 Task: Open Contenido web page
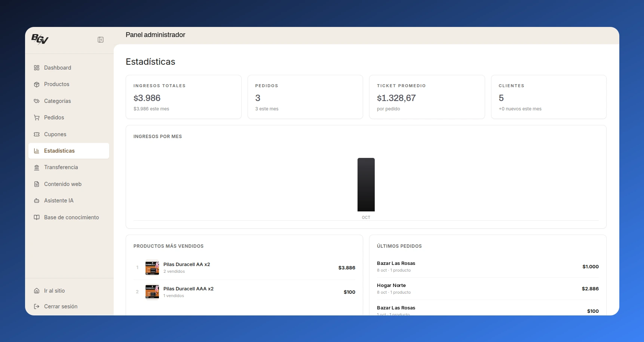coord(69,184)
